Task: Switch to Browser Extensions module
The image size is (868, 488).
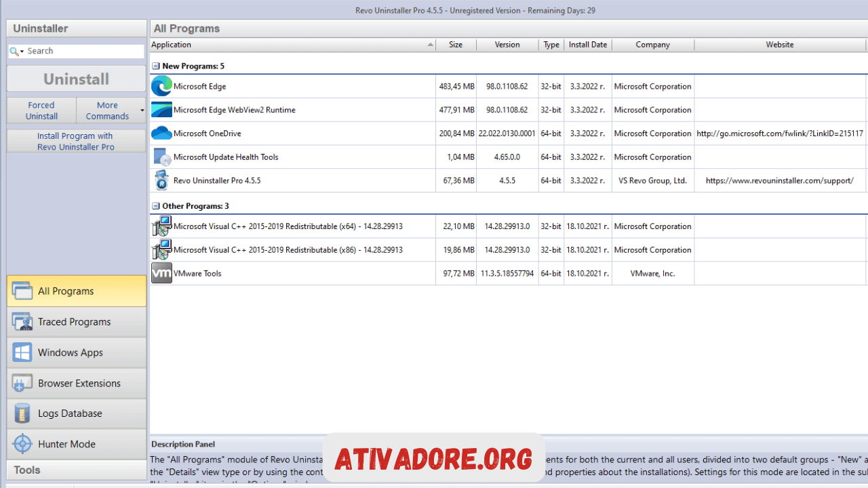Action: click(77, 383)
